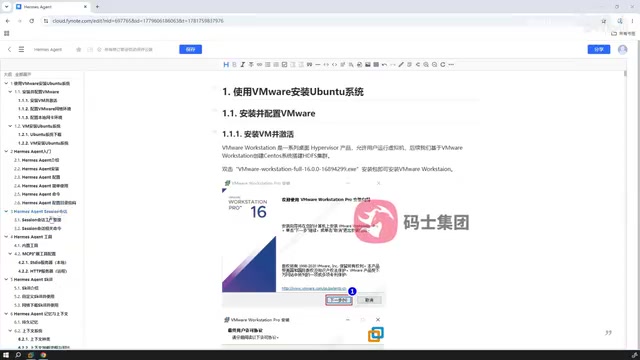Collapse outline subsection 4.2 MCP
Image resolution: width=640 pixels, height=360 pixels.
10,254
